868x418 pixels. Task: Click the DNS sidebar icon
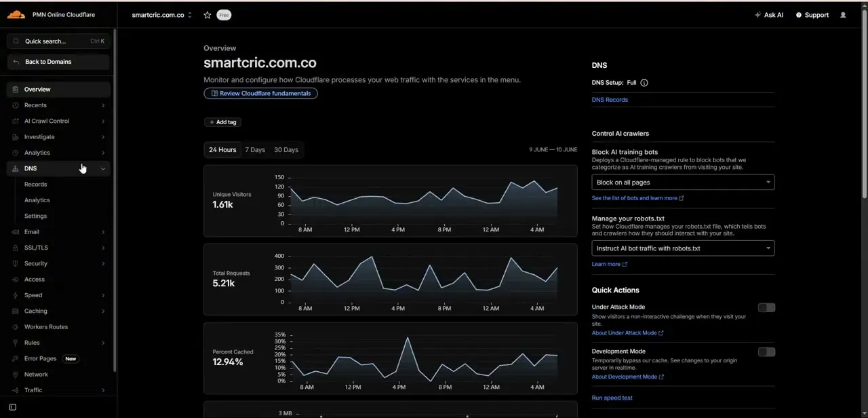click(16, 168)
